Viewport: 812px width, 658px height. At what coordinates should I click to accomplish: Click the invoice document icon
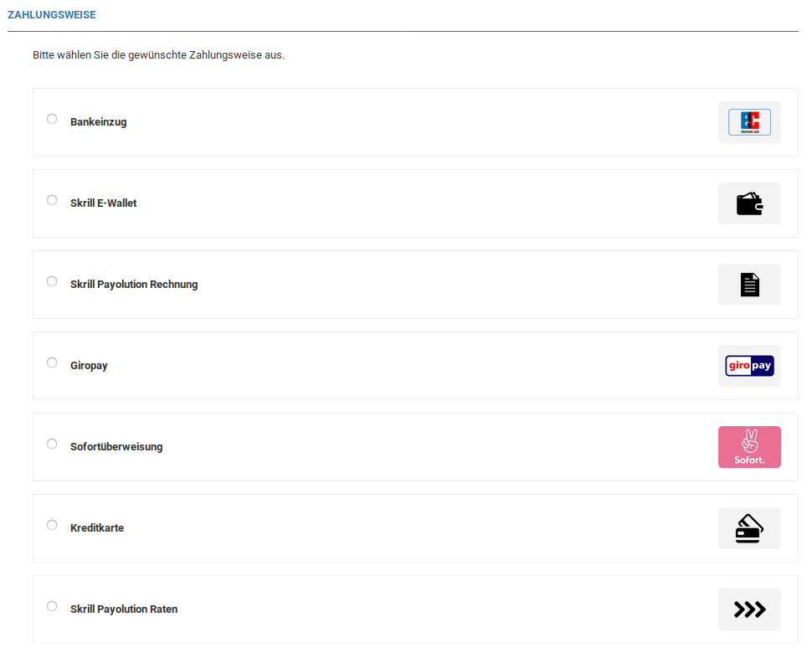[x=749, y=285]
